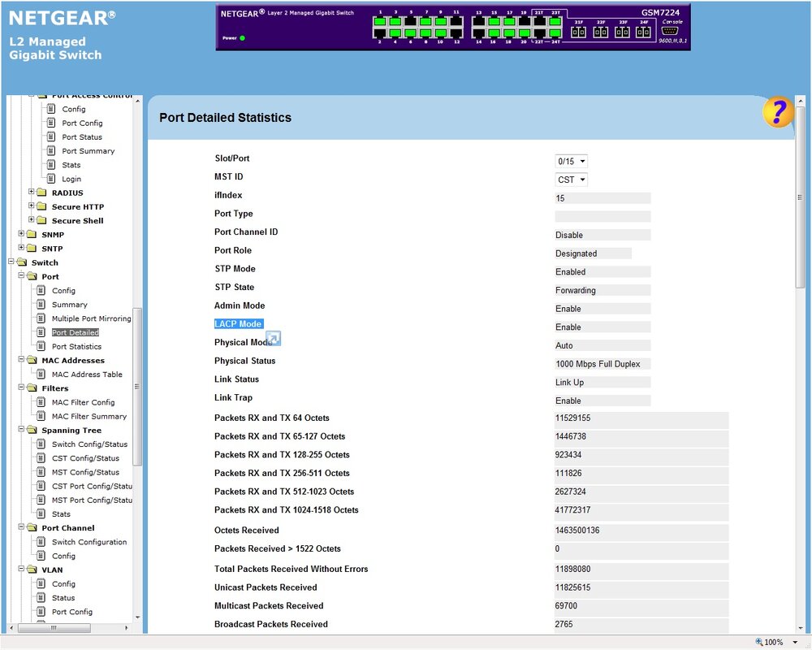This screenshot has width=812, height=650.
Task: Click the ifIndex value field
Action: 603,198
